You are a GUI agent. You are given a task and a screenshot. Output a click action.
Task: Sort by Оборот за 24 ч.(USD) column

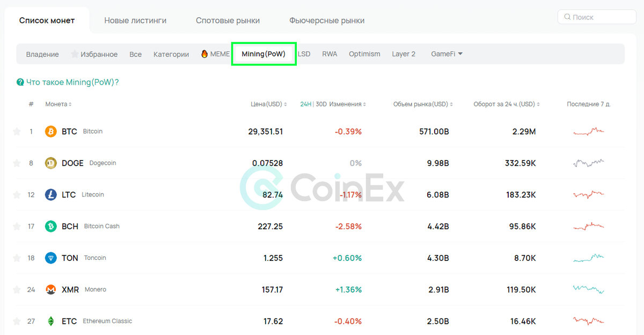(507, 104)
